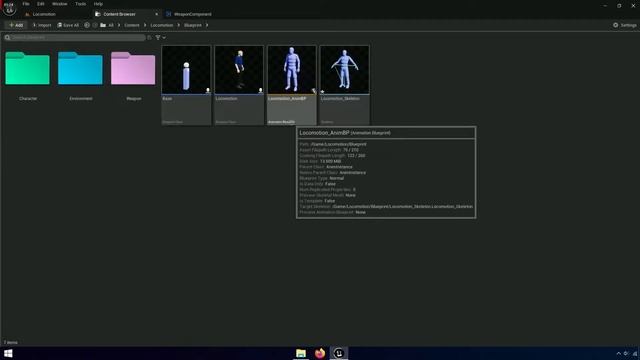Open File Explorer from taskbar
Image resolution: width=640 pixels, height=360 pixels.
coord(301,353)
